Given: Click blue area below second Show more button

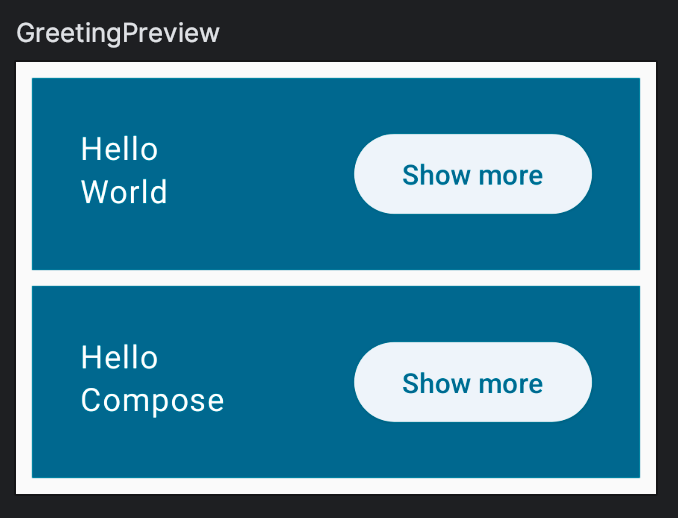Looking at the screenshot, I should click(x=472, y=450).
